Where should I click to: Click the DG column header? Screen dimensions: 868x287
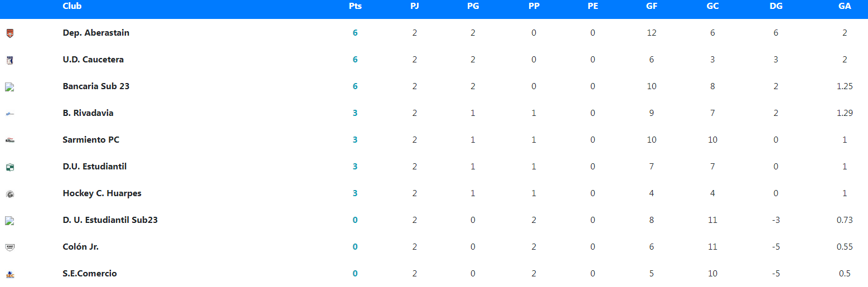(775, 6)
